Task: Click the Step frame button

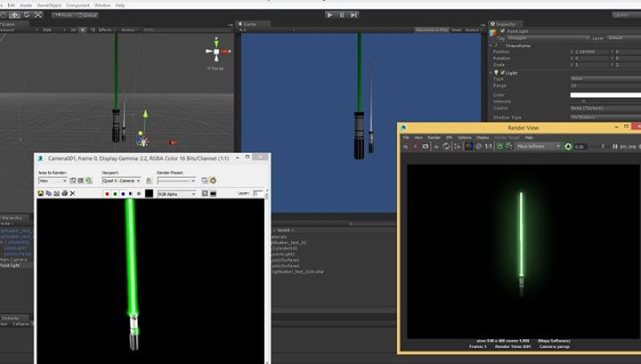Action: (355, 14)
